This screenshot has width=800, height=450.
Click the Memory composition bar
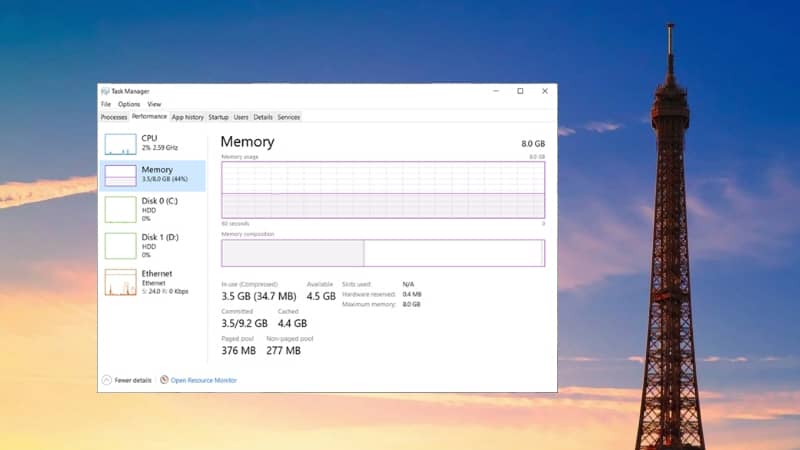[383, 253]
